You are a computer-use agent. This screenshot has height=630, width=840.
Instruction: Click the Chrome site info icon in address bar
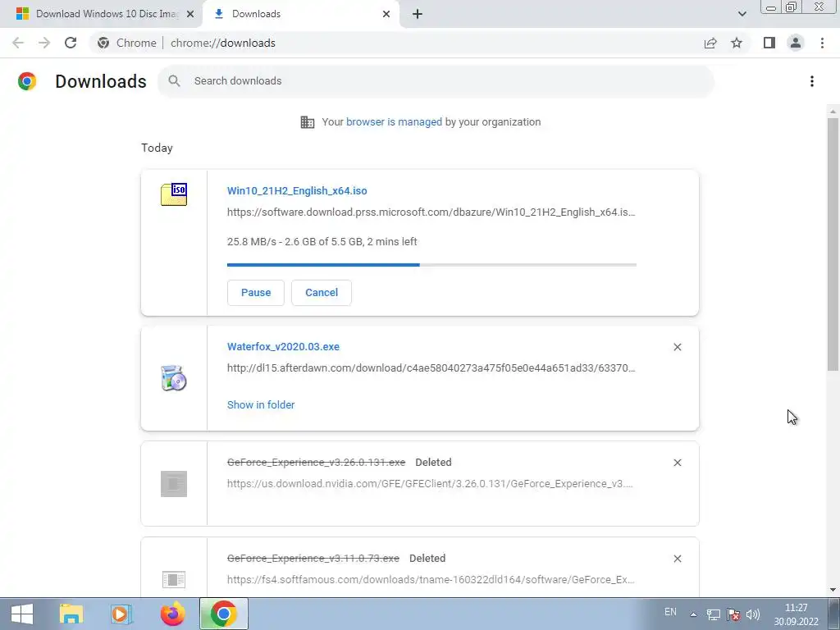coord(103,43)
